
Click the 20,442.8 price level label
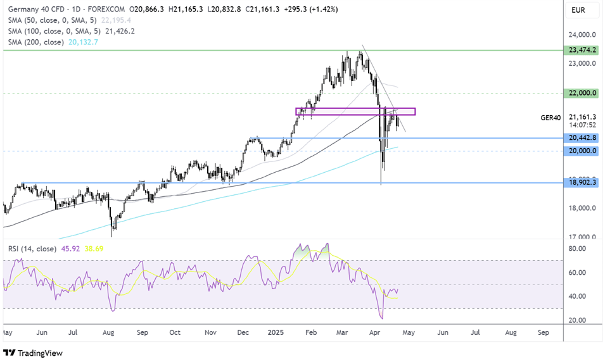coord(581,137)
